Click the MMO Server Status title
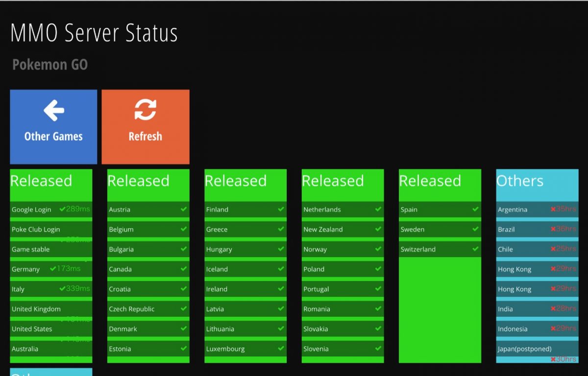This screenshot has width=588, height=376. tap(94, 33)
